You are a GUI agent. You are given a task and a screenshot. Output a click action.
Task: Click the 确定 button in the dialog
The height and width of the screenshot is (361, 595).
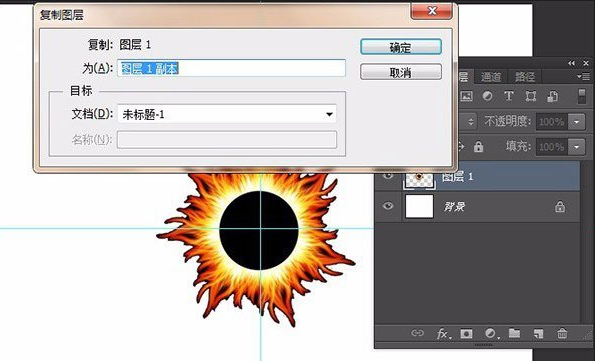(x=401, y=47)
